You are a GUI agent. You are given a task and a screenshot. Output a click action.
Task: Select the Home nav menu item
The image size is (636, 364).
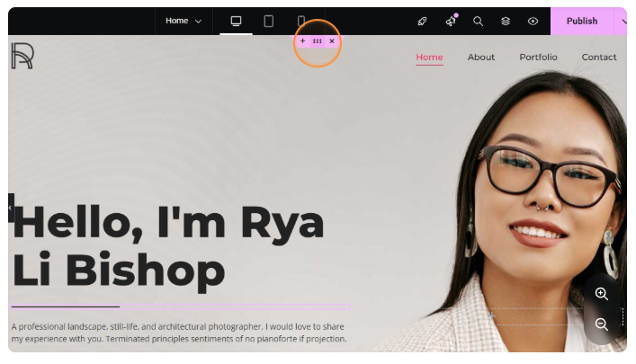click(x=429, y=58)
